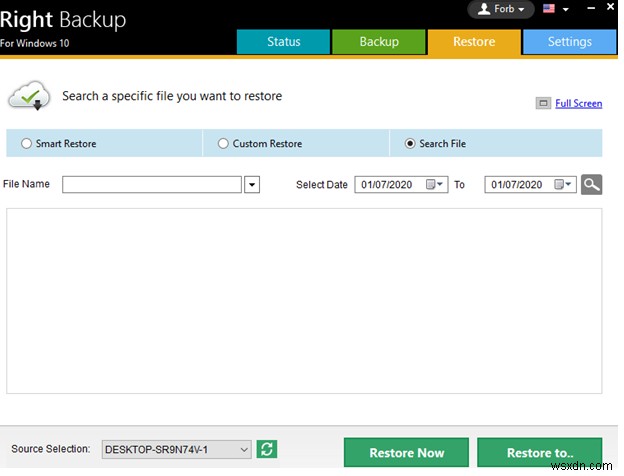
Task: Click the green refresh source icon
Action: click(x=267, y=450)
